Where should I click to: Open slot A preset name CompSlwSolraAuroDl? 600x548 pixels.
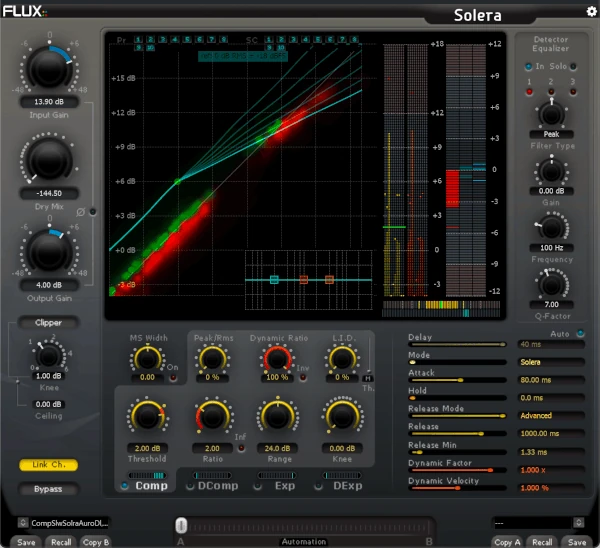pos(69,523)
